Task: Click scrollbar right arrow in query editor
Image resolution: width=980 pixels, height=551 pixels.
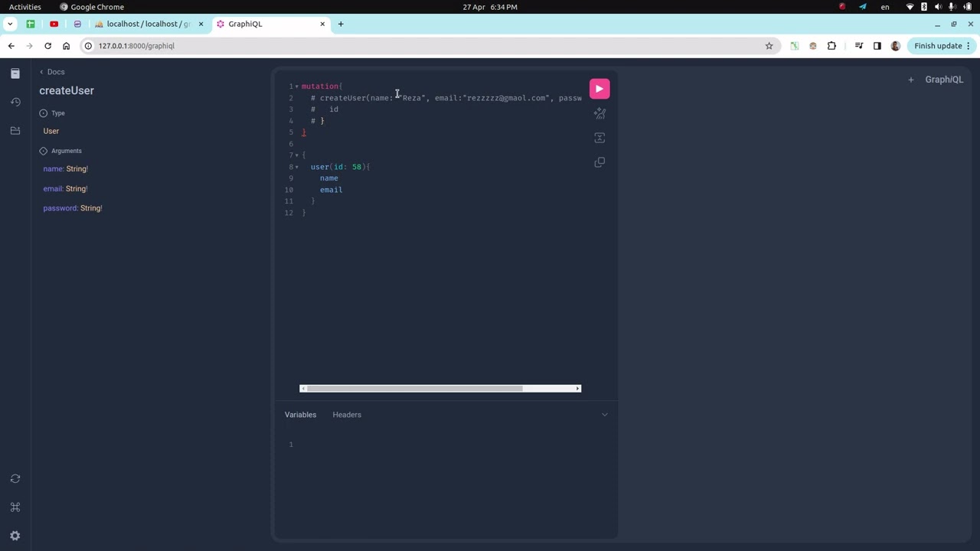Action: click(577, 389)
